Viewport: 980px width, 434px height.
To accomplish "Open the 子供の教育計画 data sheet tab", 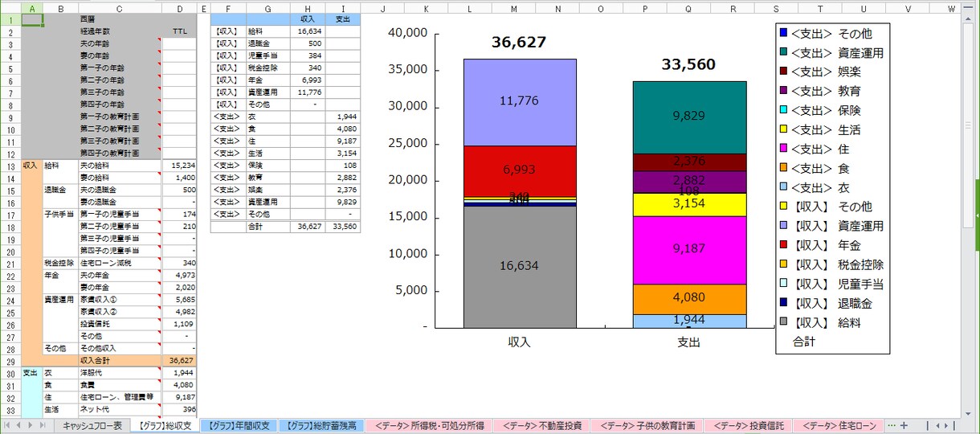I will (646, 425).
